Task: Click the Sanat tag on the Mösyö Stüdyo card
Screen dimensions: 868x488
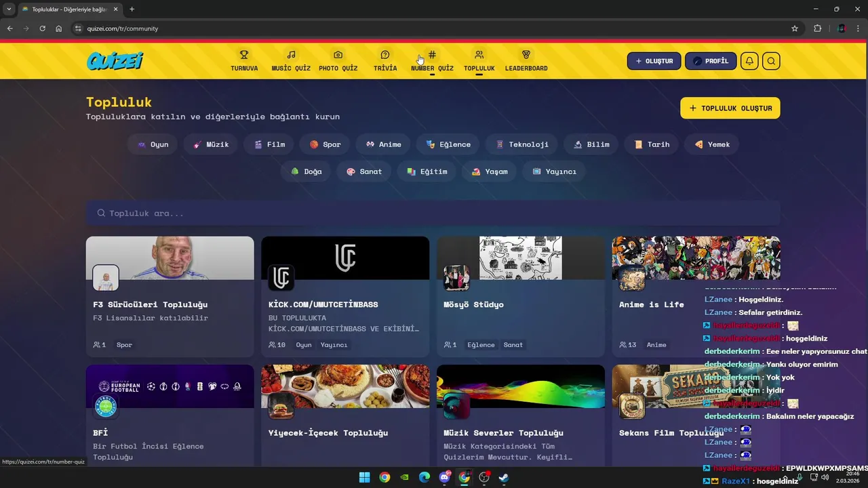Action: 513,345
